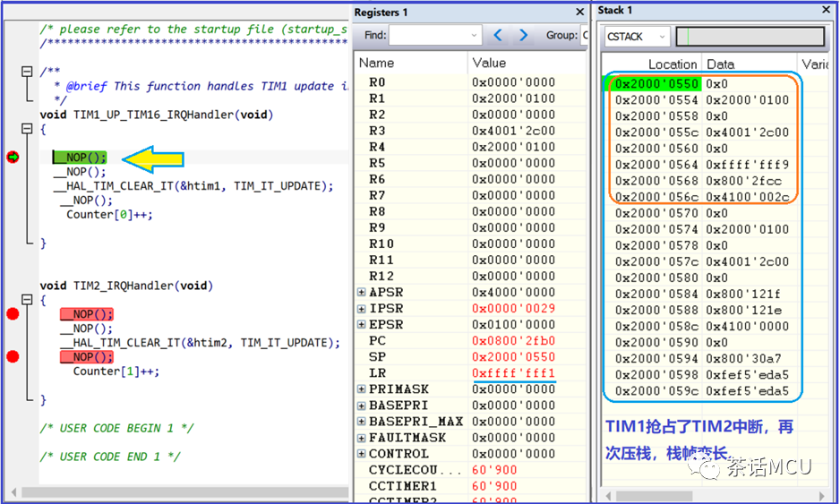
Task: Select stack data 0x4100'002c
Action: [x=748, y=197]
